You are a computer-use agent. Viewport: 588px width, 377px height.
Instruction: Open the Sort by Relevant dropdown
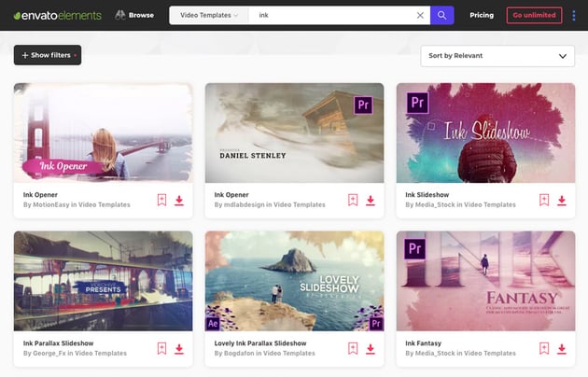click(497, 56)
